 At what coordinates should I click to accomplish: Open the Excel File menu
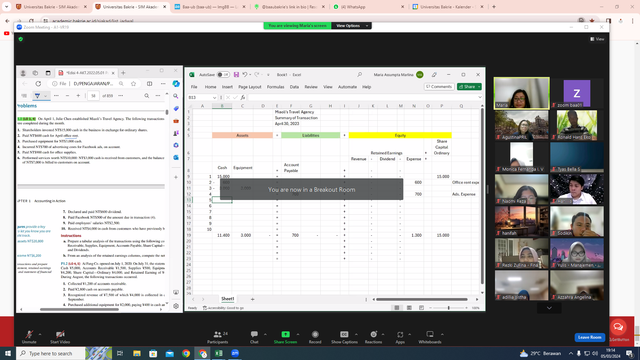click(x=194, y=87)
